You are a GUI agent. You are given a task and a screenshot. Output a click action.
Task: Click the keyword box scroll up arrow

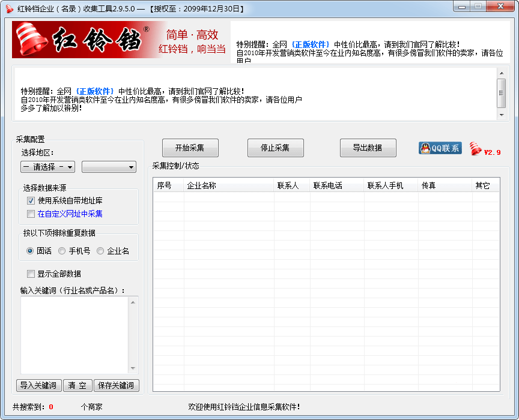(133, 302)
